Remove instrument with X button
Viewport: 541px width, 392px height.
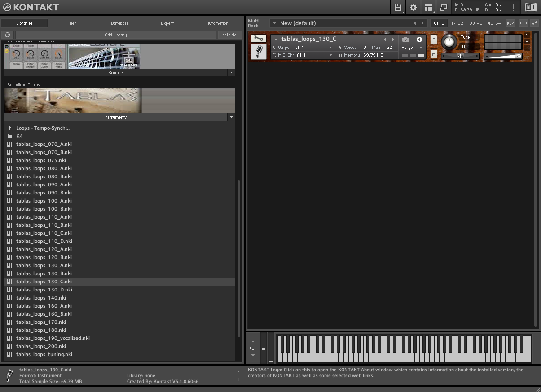(527, 35)
